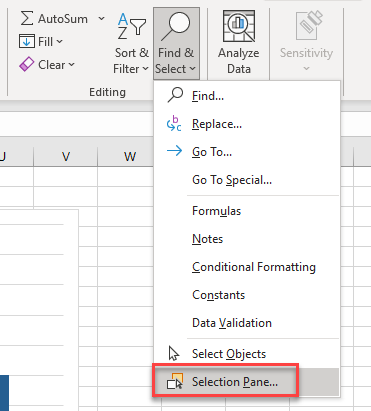Open the Clear dropdown chevron
The height and width of the screenshot is (411, 371).
(72, 64)
